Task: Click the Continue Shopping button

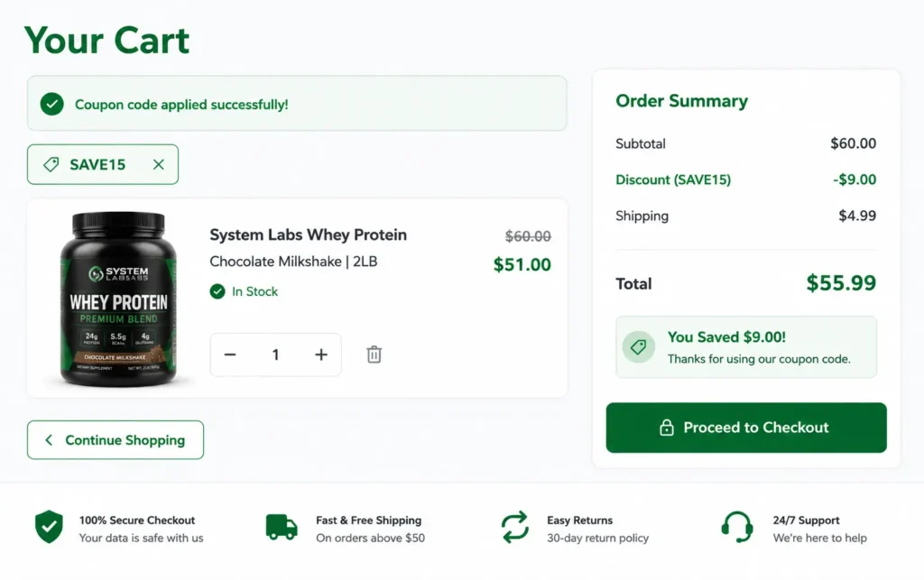Action: coord(115,440)
